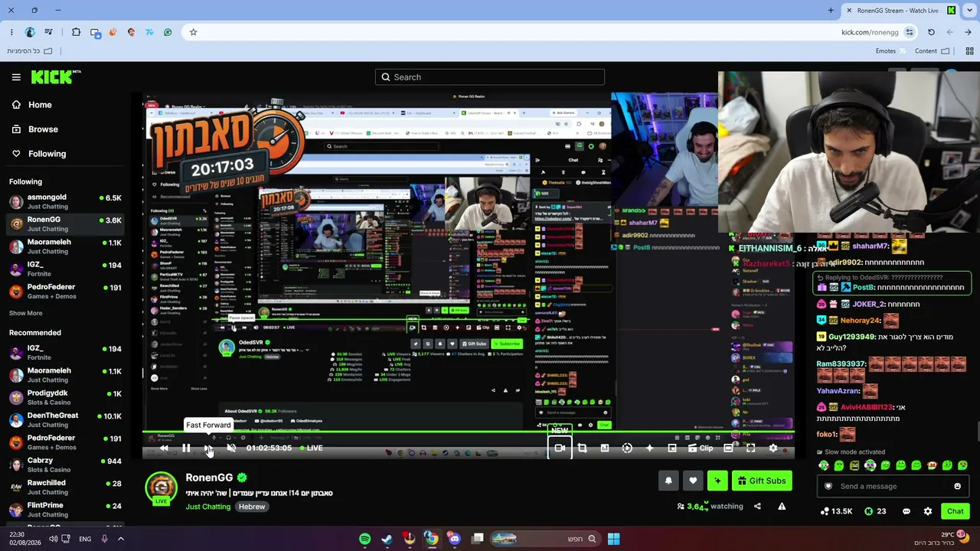
Task: Open the emoji picker in the chat box
Action: click(x=957, y=486)
